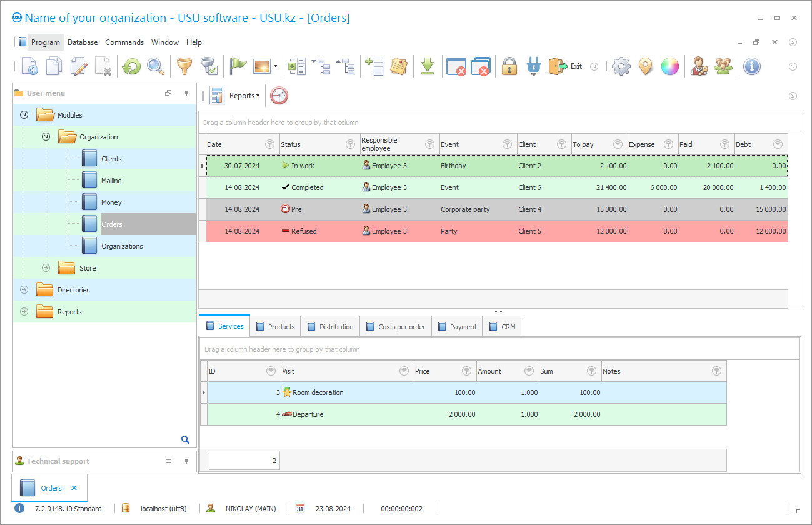Select the Add new record icon
The width and height of the screenshot is (812, 525).
point(29,66)
